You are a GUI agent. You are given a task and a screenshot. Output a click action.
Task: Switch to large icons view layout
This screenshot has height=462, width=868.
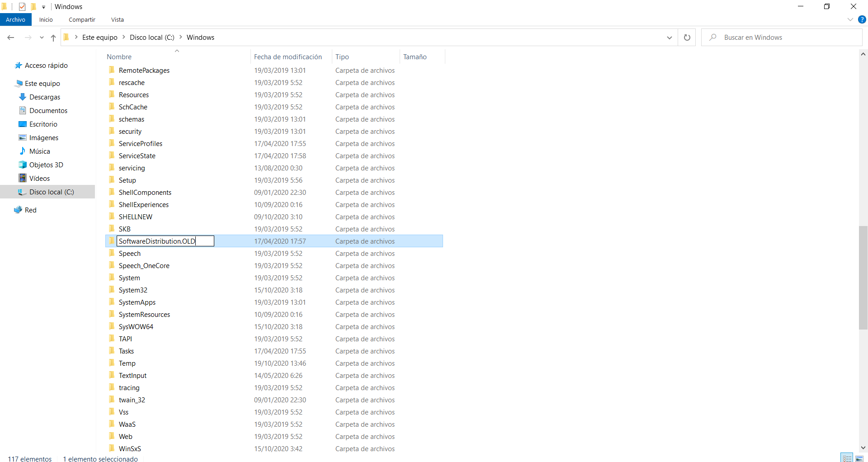859,458
